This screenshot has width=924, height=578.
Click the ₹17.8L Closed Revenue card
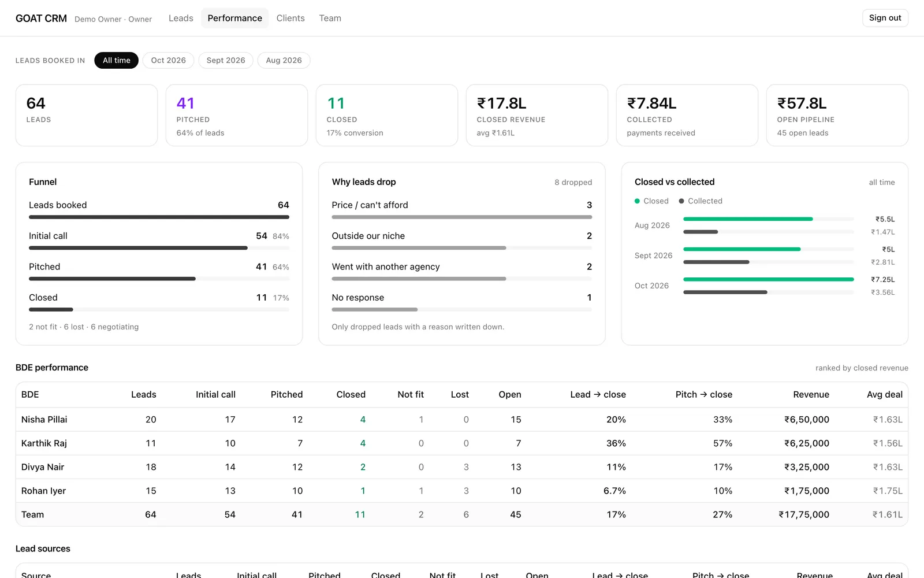point(537,115)
